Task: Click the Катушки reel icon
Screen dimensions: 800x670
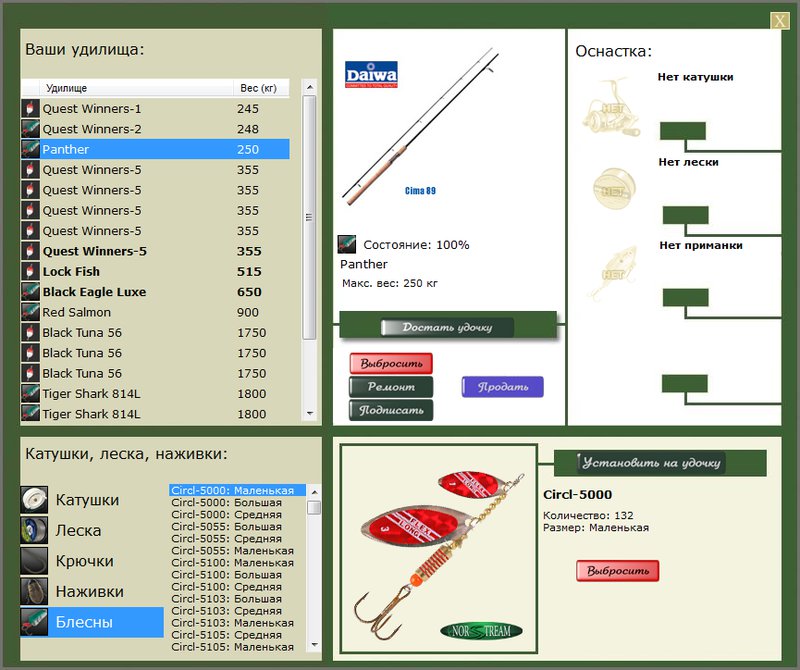Action: tap(34, 500)
